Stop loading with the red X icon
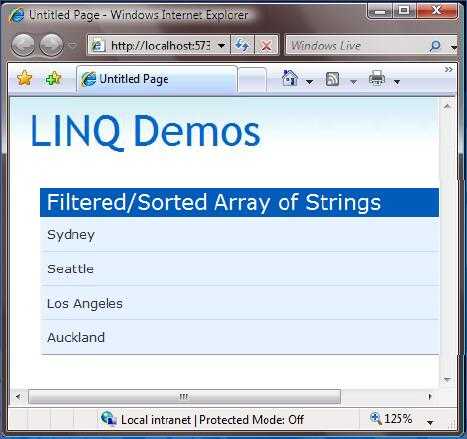The image size is (467, 439). click(x=266, y=45)
